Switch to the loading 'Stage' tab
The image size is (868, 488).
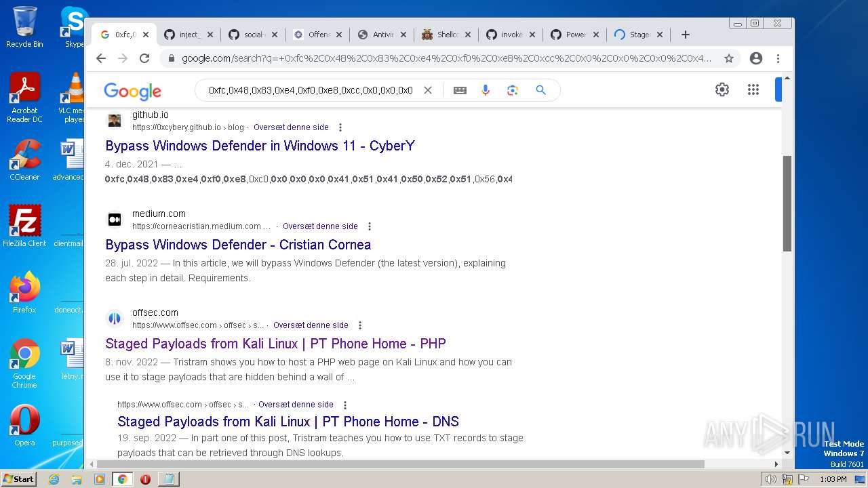pyautogui.click(x=639, y=35)
